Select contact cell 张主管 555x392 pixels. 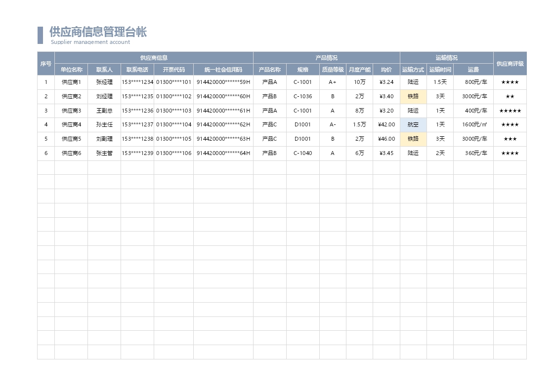104,153
